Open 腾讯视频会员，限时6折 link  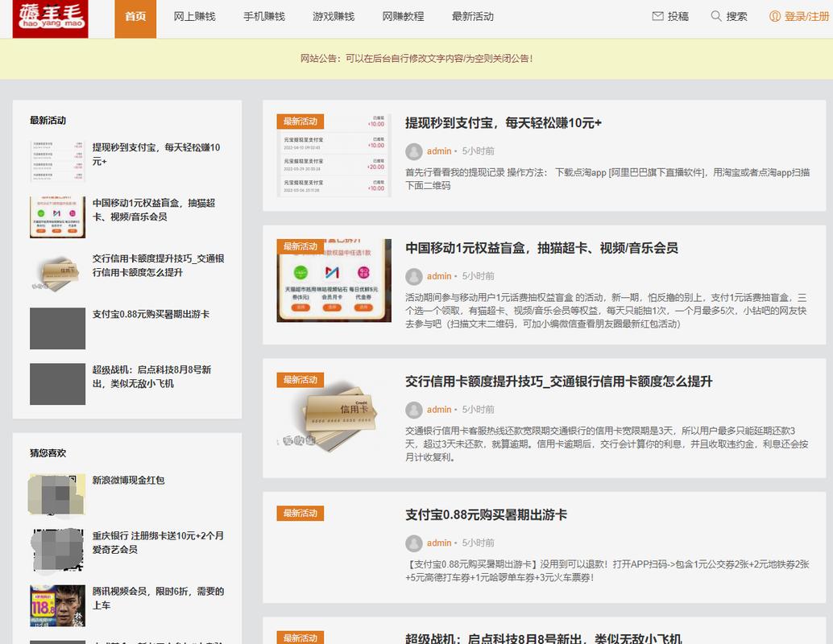click(x=159, y=598)
